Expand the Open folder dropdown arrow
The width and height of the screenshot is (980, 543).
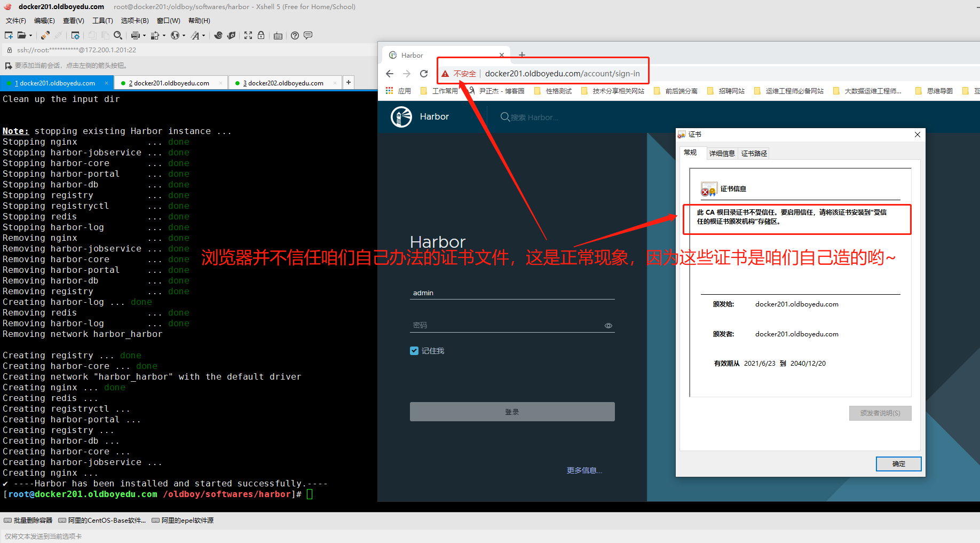[30, 36]
